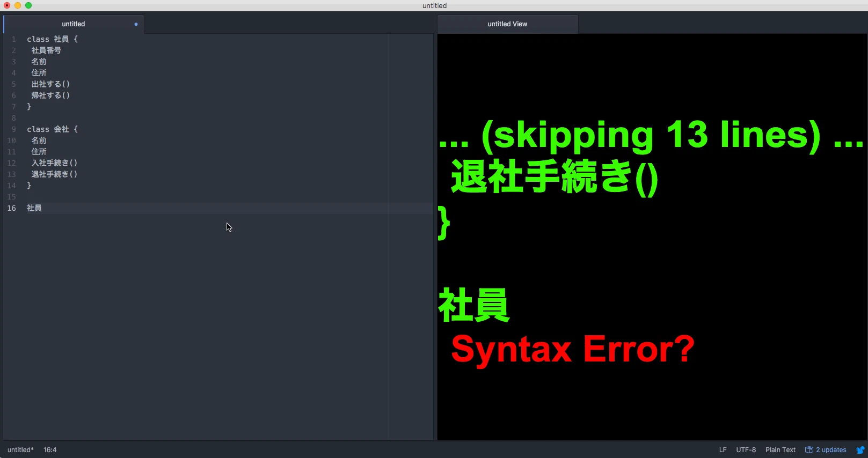Click the unsaved-changes dot on untitled tab

(136, 24)
